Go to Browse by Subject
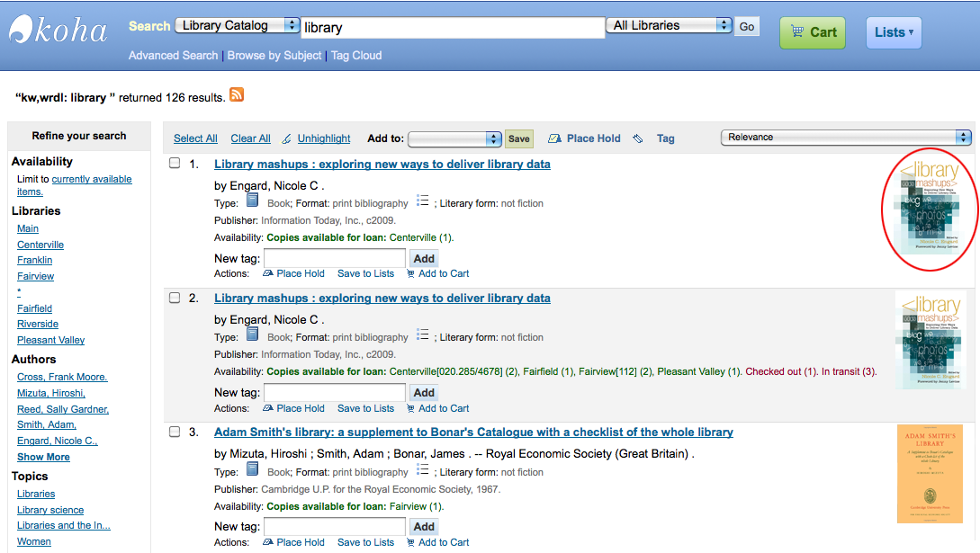 (x=274, y=56)
